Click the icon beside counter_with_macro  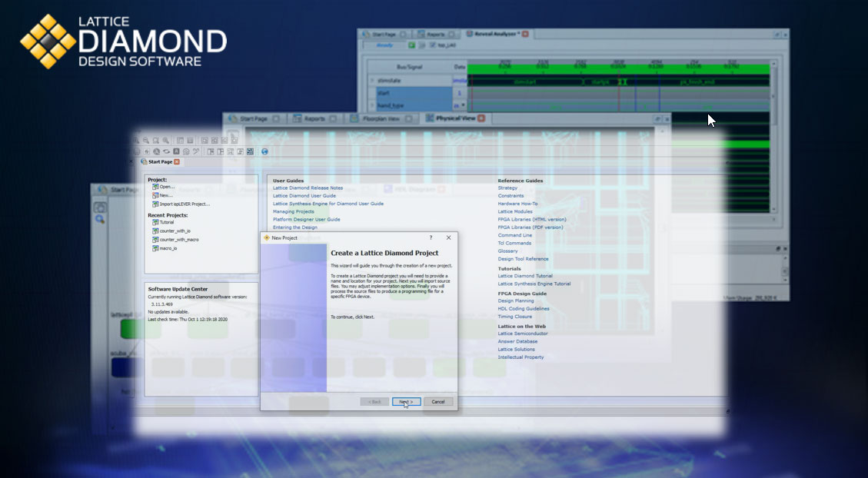pos(155,240)
